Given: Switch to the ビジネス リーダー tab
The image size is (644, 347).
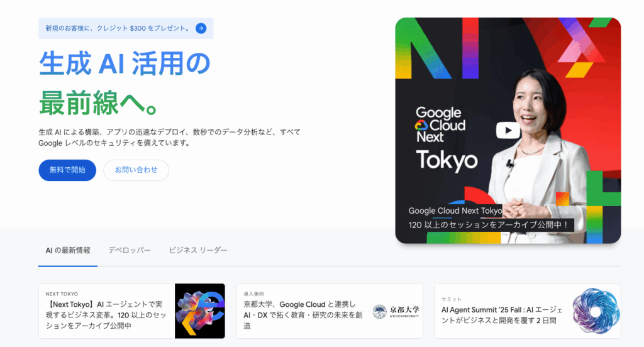Looking at the screenshot, I should point(198,250).
